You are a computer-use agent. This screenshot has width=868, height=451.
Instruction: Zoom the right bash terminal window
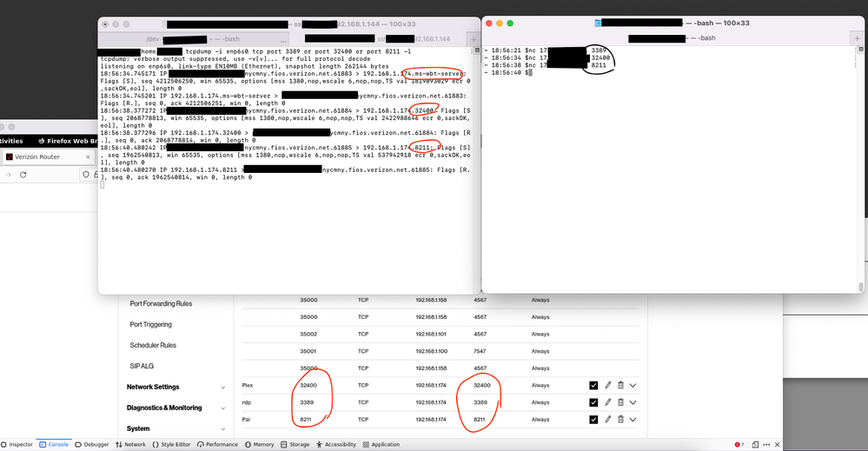(x=510, y=23)
